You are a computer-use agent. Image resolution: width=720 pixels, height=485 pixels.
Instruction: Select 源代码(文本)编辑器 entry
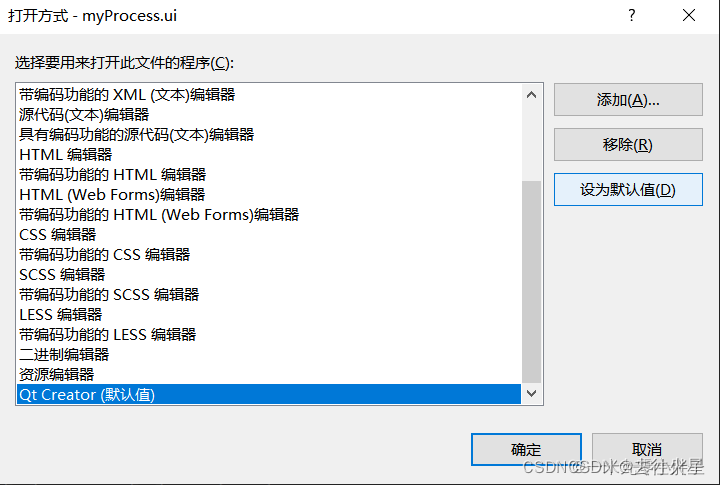(269, 115)
